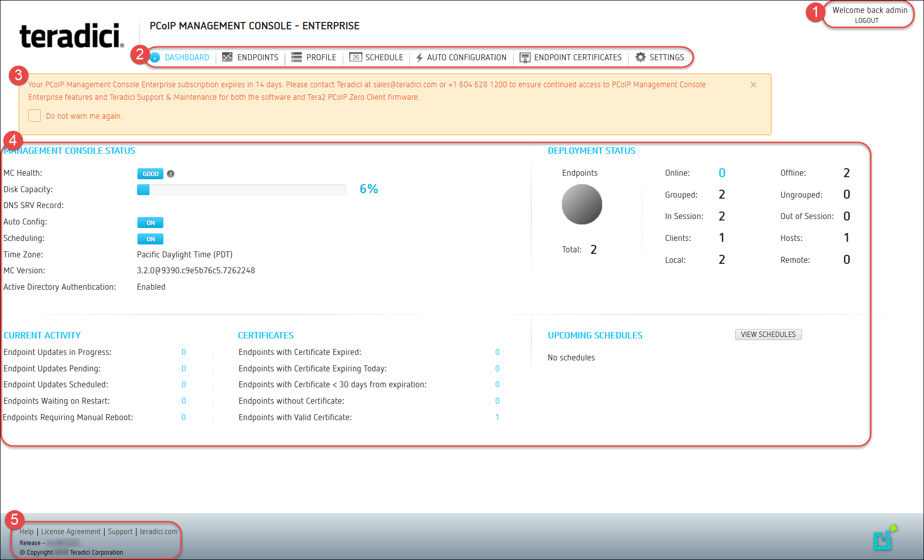Click the Endpoint Certificates icon
The width and height of the screenshot is (924, 560).
[x=525, y=58]
